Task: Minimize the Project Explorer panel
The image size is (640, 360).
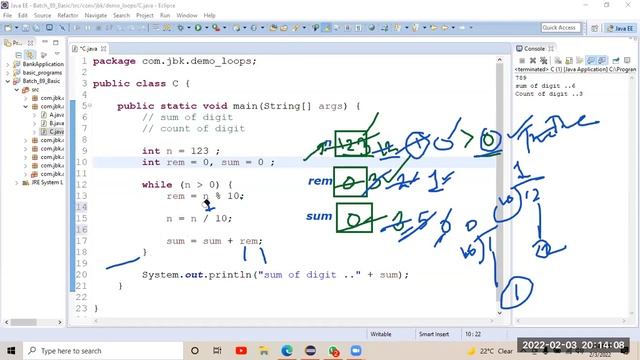Action: (x=45, y=42)
